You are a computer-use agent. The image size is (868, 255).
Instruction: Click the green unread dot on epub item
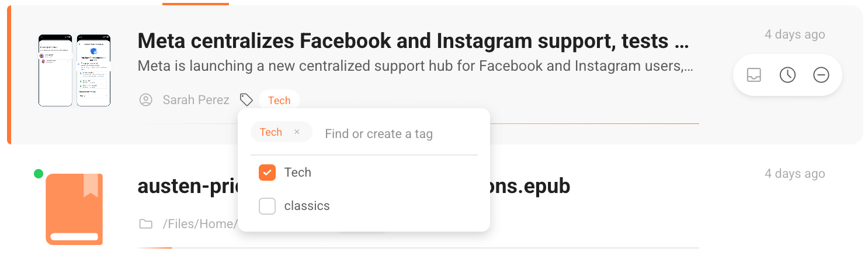(39, 174)
